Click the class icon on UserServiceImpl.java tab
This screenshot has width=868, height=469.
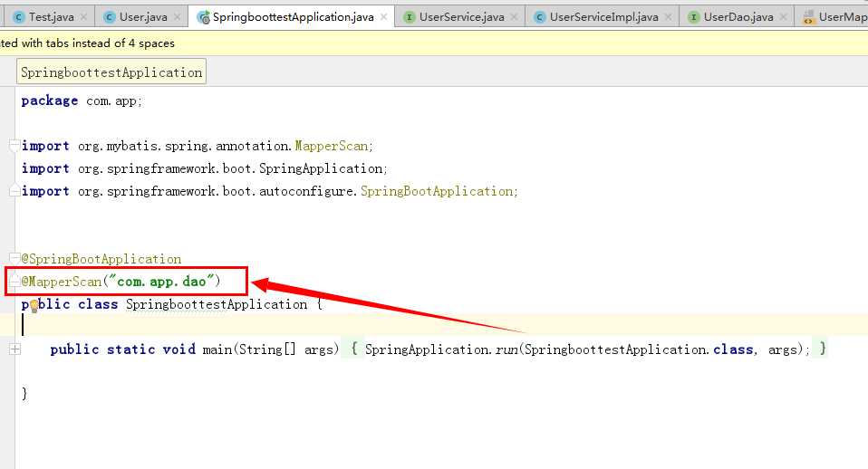[x=539, y=17]
